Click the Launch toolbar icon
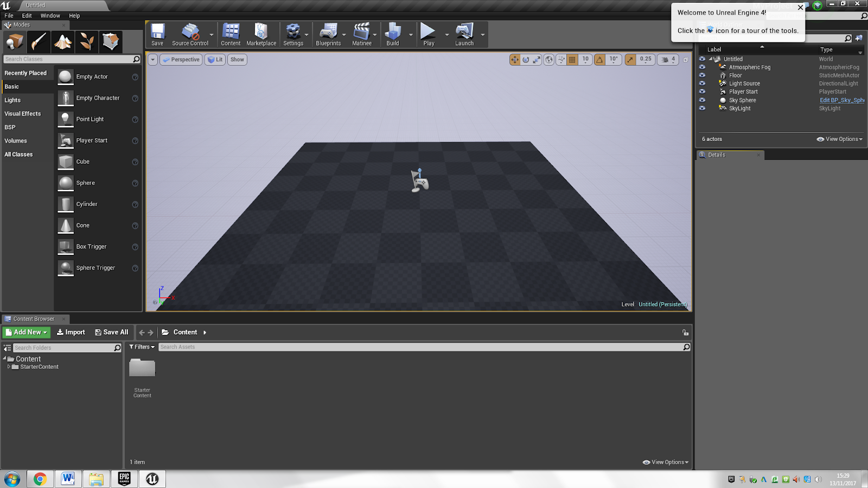The height and width of the screenshot is (488, 868). [464, 35]
